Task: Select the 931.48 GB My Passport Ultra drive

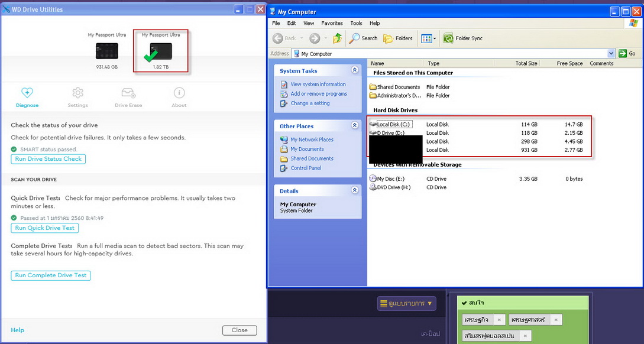Action: pos(107,51)
